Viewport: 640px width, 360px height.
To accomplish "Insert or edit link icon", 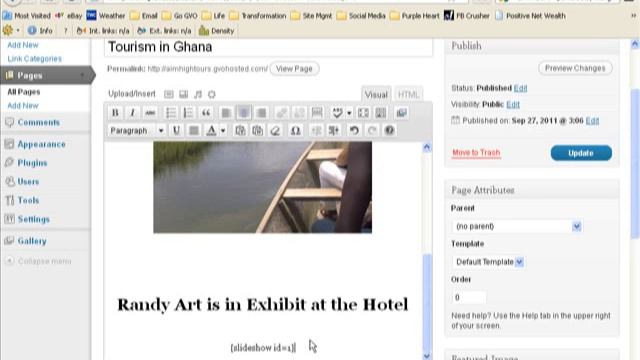I will point(281,113).
